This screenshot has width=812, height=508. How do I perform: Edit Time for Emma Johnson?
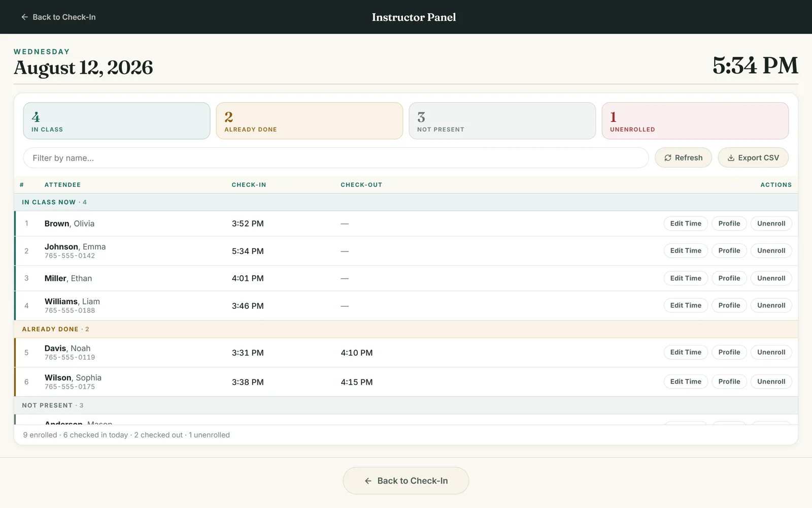[686, 251]
